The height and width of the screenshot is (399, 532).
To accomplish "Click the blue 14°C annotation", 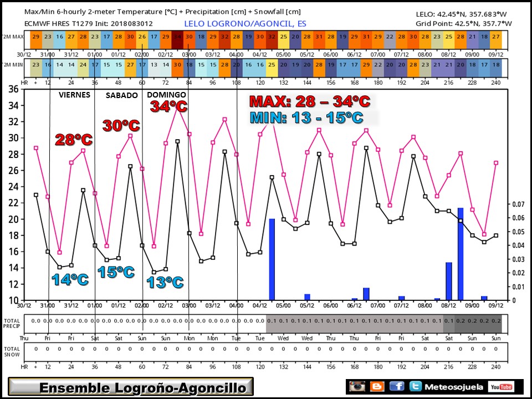I will click(x=70, y=279).
